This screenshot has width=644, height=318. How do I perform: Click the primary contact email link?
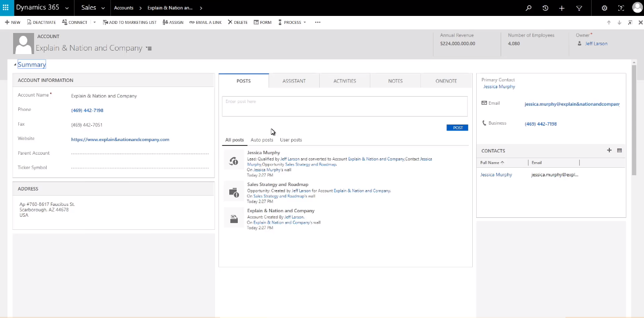coord(572,104)
